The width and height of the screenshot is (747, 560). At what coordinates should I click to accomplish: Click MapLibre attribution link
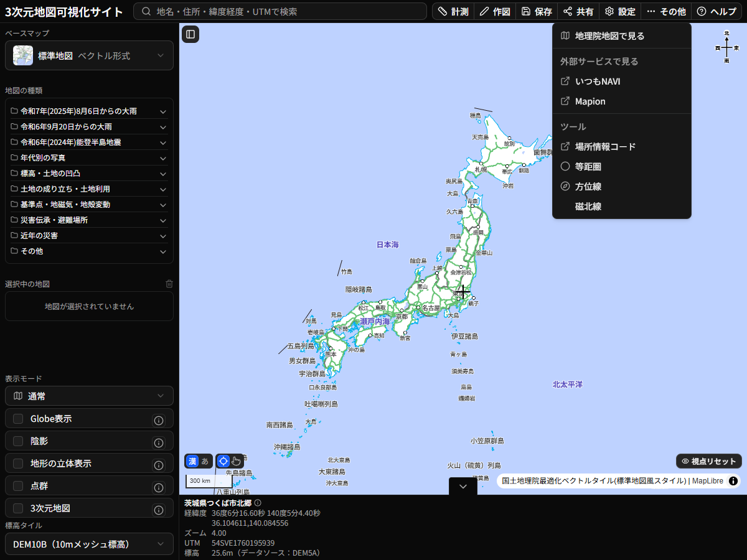[708, 481]
